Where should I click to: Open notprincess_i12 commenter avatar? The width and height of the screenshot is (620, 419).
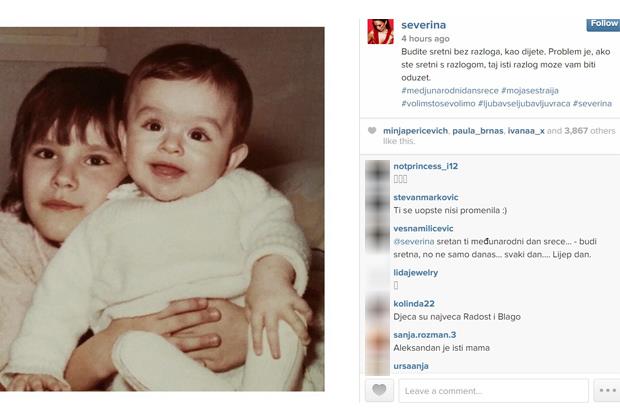377,172
